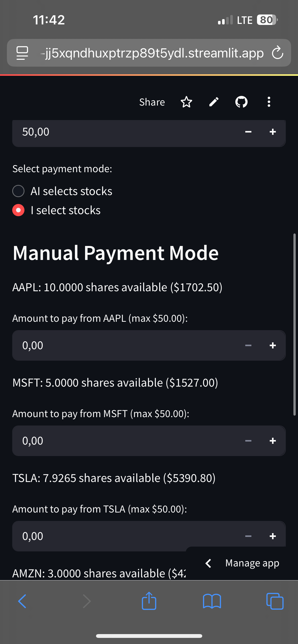Open Safari page settings icon in address bar
The image size is (298, 644).
pos(22,53)
